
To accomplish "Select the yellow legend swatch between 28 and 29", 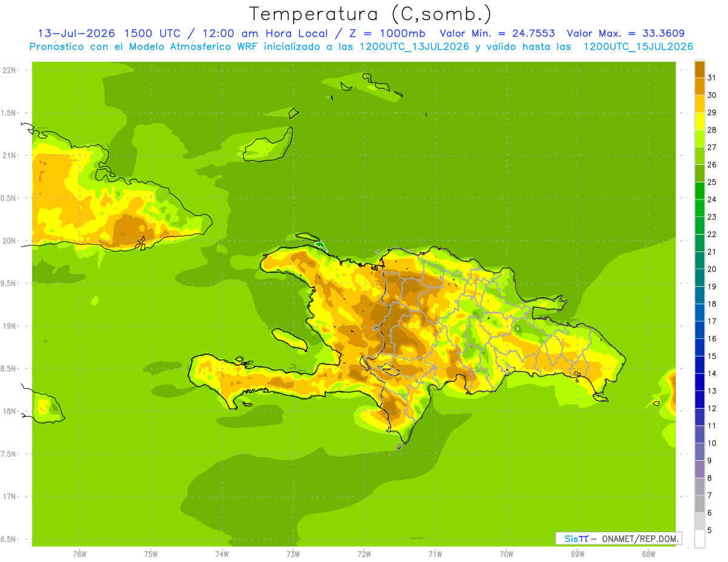I will [699, 122].
